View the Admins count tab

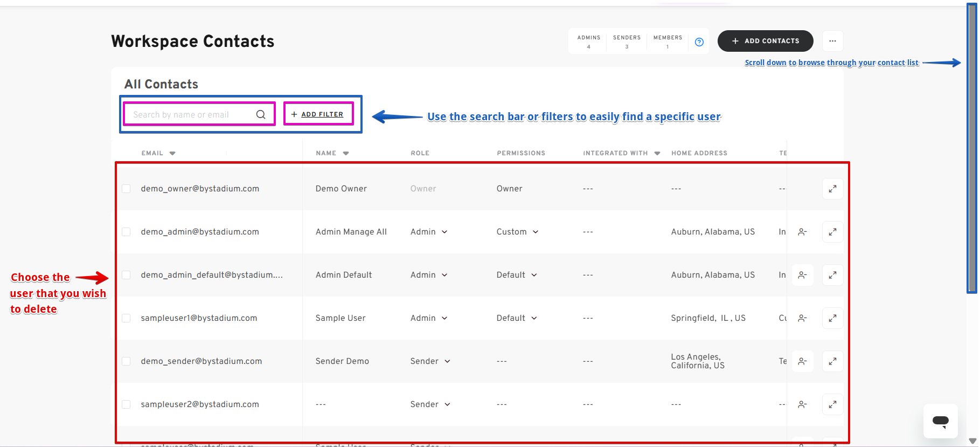(588, 42)
